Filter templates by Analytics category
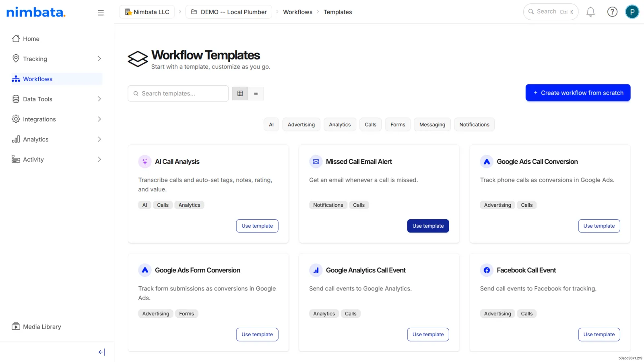This screenshot has height=362, width=644. pos(340,125)
